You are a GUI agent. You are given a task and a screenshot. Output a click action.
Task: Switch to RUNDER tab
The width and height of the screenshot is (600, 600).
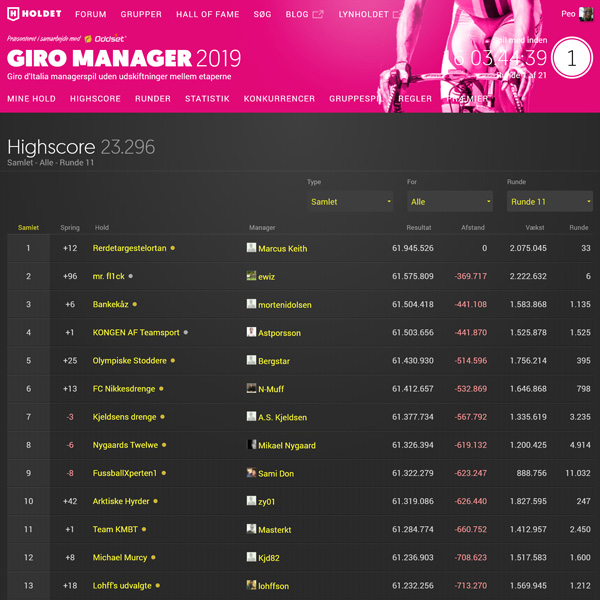coord(153,99)
